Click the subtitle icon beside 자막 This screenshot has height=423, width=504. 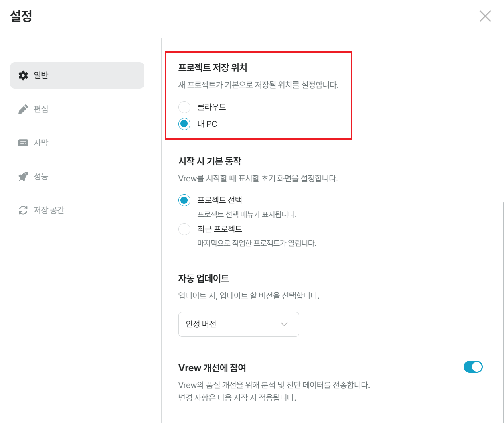[x=24, y=143]
